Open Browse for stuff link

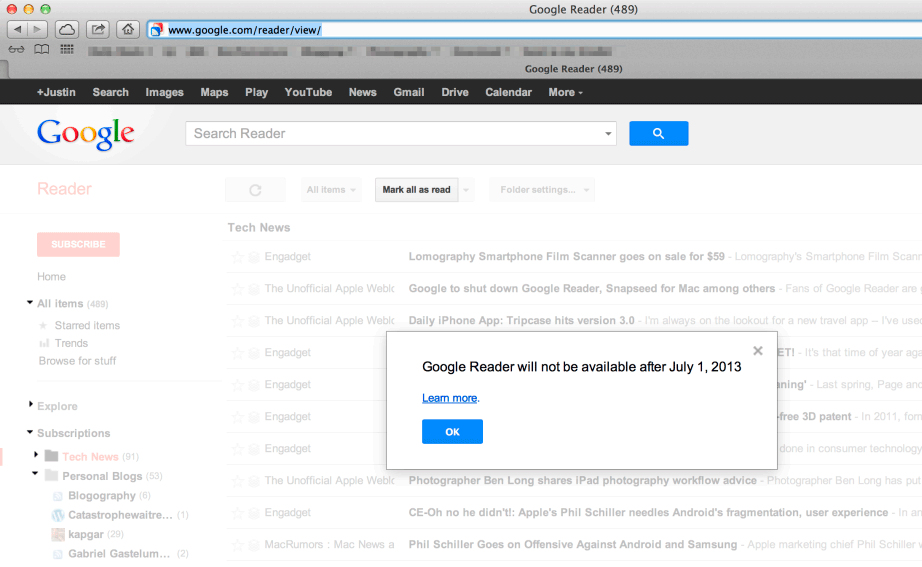[78, 361]
